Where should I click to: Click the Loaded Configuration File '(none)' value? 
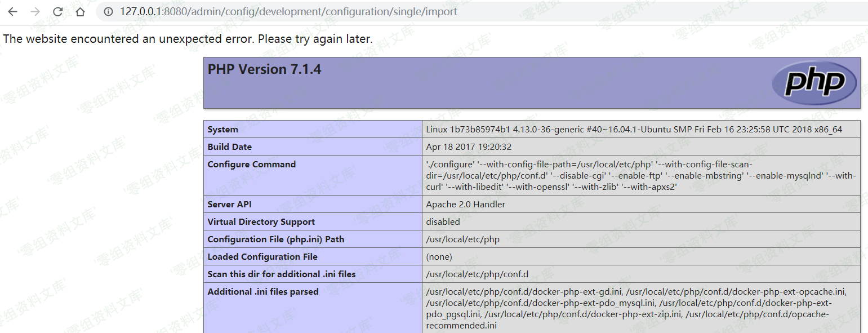click(x=439, y=257)
